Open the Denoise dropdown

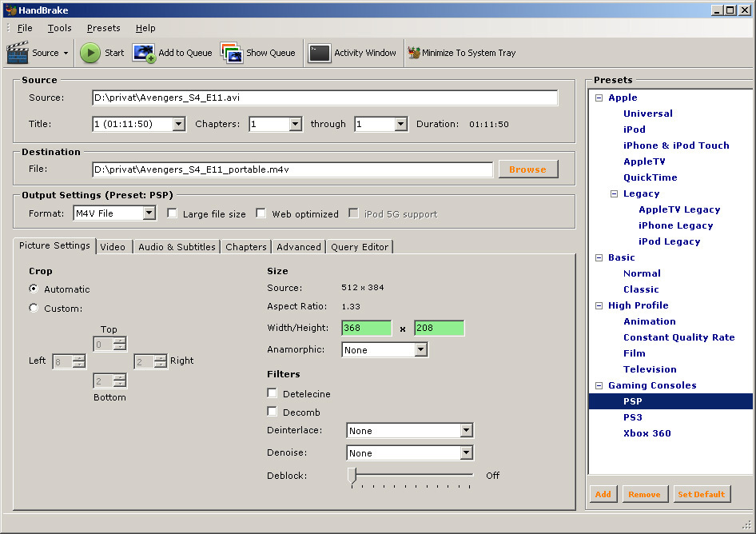pos(466,452)
